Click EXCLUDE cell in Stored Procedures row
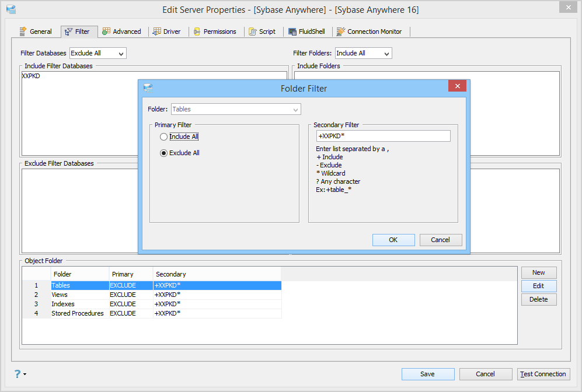Viewport: 582px width, 392px height. tap(131, 313)
